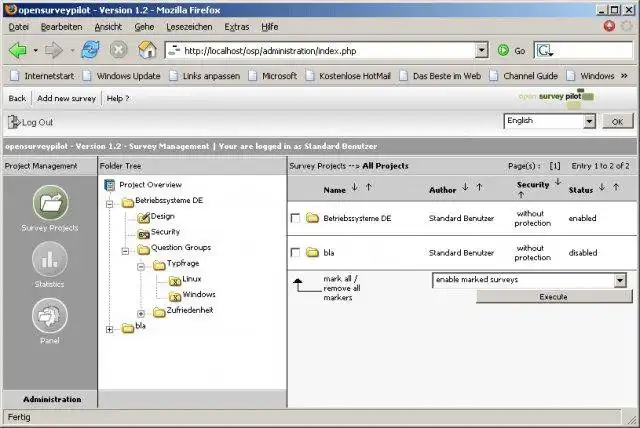This screenshot has width=640, height=428.
Task: Check the Betriebssysteme DE survey checkbox
Action: [x=295, y=218]
